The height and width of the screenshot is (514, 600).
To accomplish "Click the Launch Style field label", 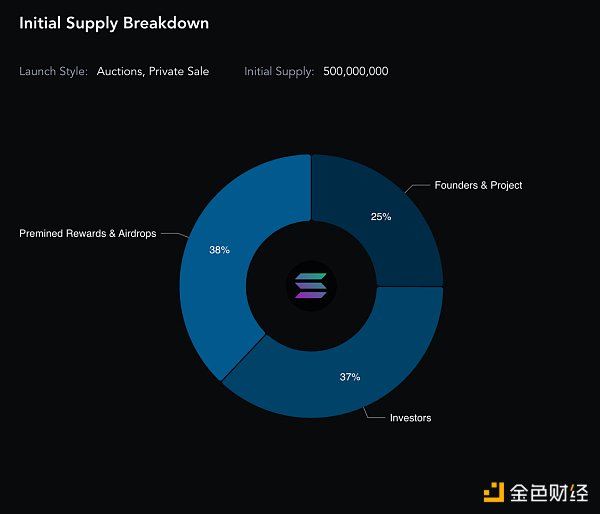I will click(x=54, y=71).
